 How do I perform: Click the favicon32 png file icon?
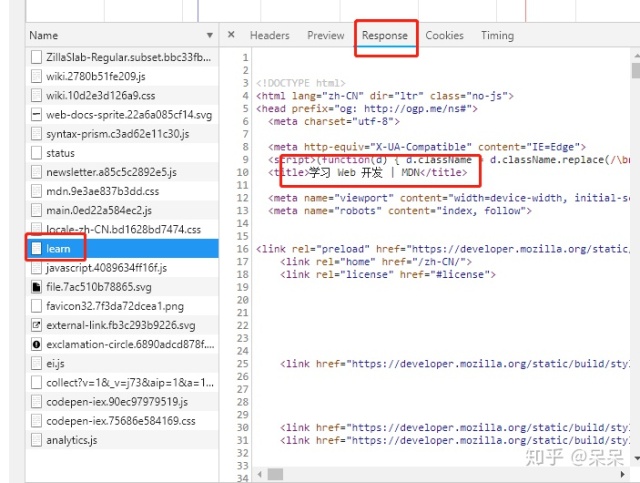36,306
